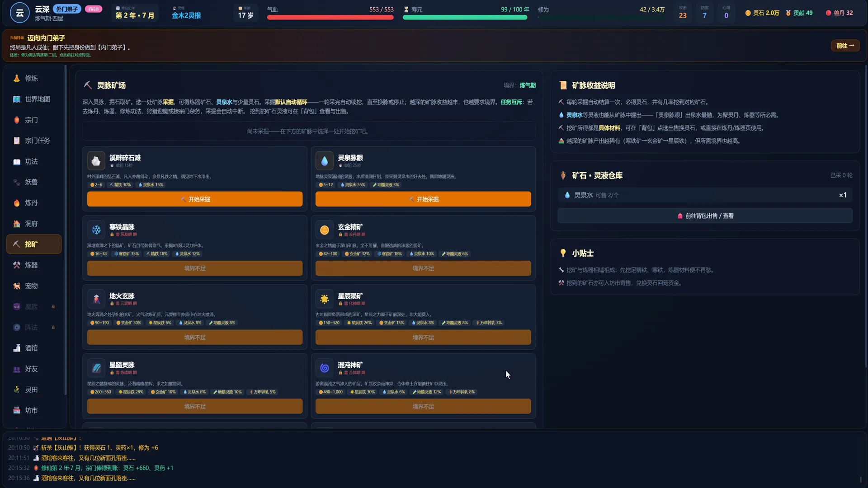Screen dimensions: 868x488
Task: Click the 寒铁晶脉 snowflake icon
Action: point(96,230)
